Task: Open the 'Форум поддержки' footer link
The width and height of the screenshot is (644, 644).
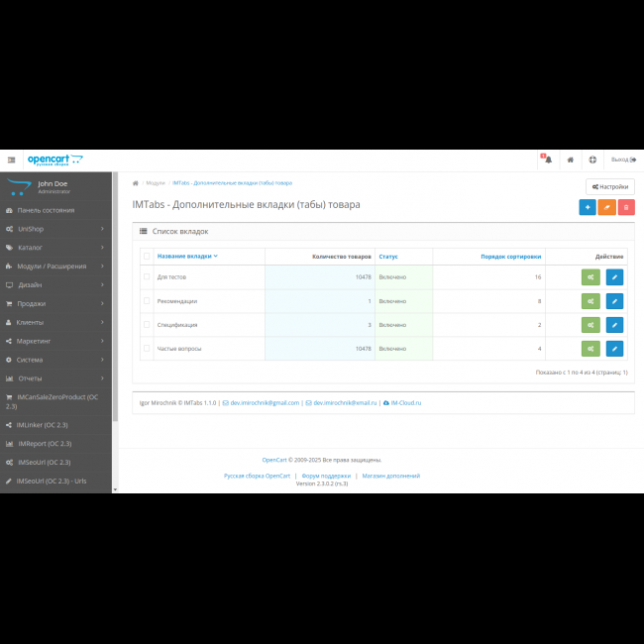Action: (x=326, y=476)
